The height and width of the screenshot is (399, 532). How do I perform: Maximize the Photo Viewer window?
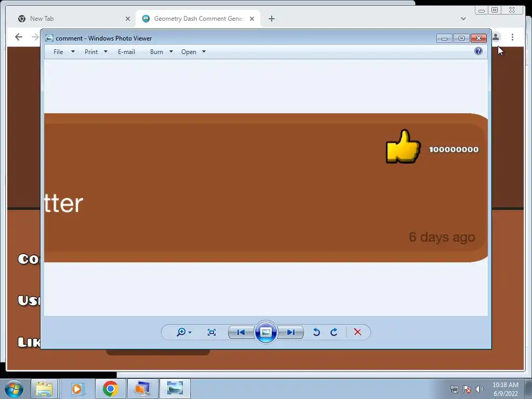(461, 38)
